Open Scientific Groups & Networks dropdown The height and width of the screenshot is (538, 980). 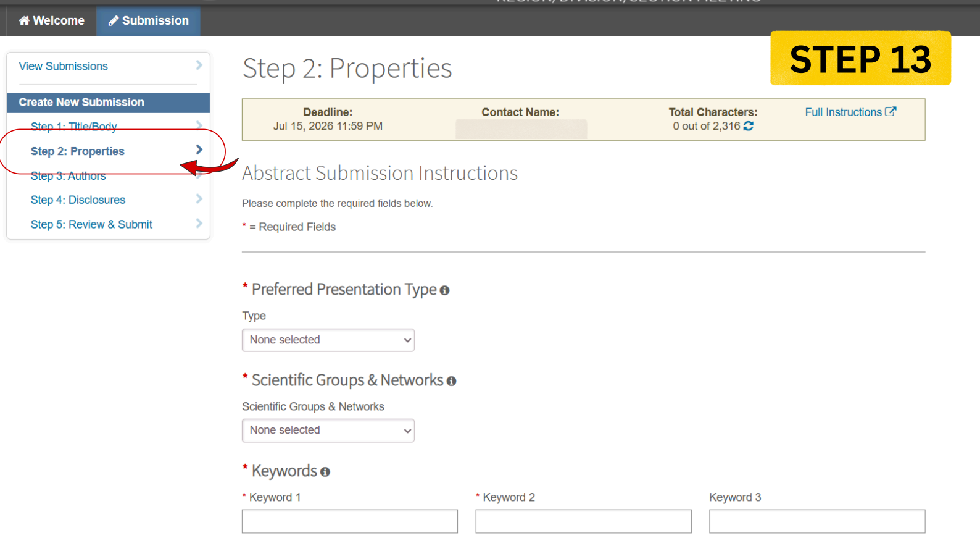(x=328, y=431)
